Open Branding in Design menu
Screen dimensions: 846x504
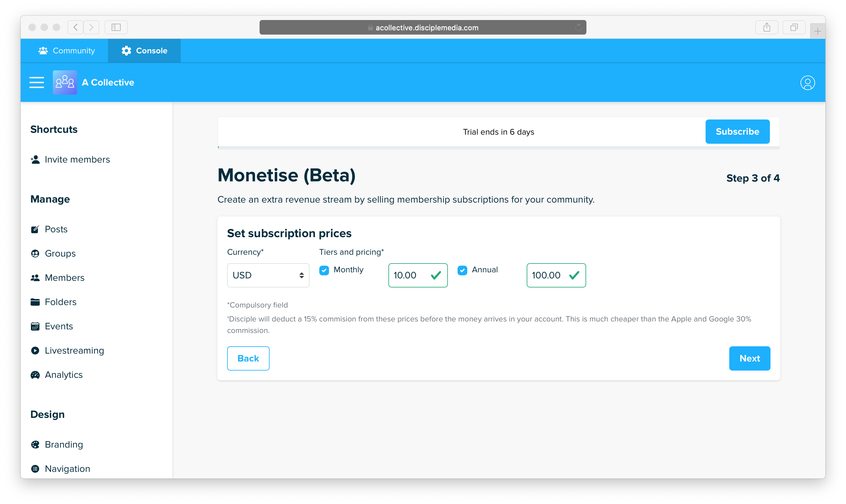pos(57,444)
